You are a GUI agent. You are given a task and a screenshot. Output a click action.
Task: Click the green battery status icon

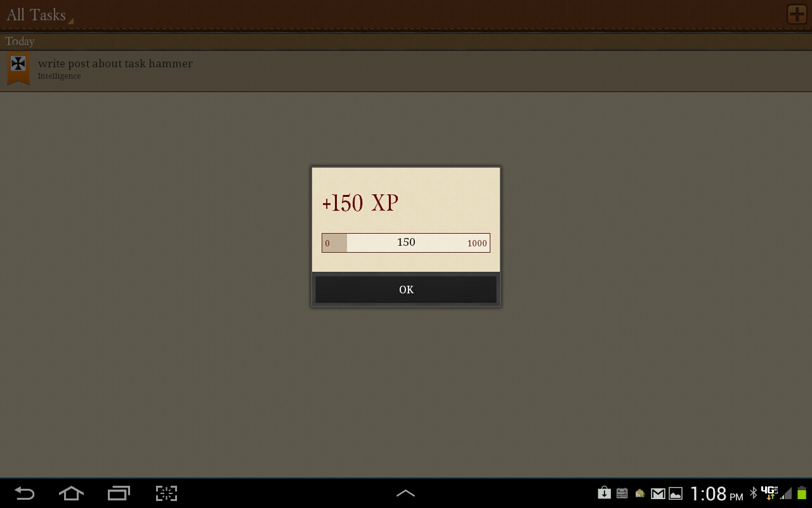[802, 493]
